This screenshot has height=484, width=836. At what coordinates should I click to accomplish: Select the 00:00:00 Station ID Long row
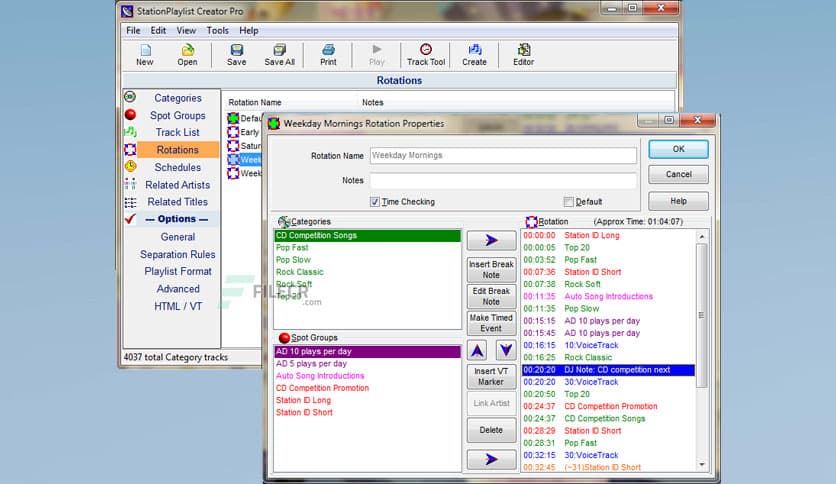click(608, 235)
